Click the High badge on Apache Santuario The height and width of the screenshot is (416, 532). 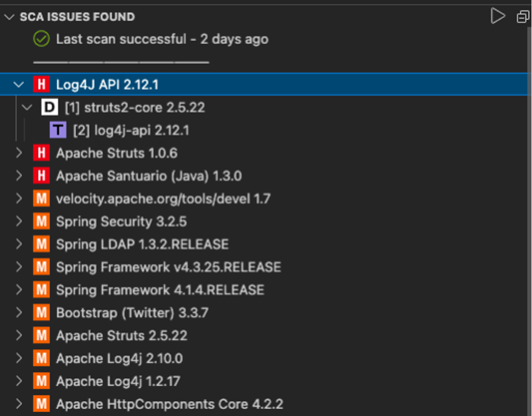point(41,176)
